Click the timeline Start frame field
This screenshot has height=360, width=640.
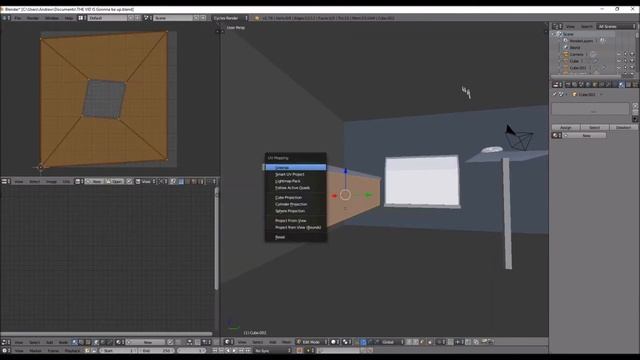tap(118, 351)
